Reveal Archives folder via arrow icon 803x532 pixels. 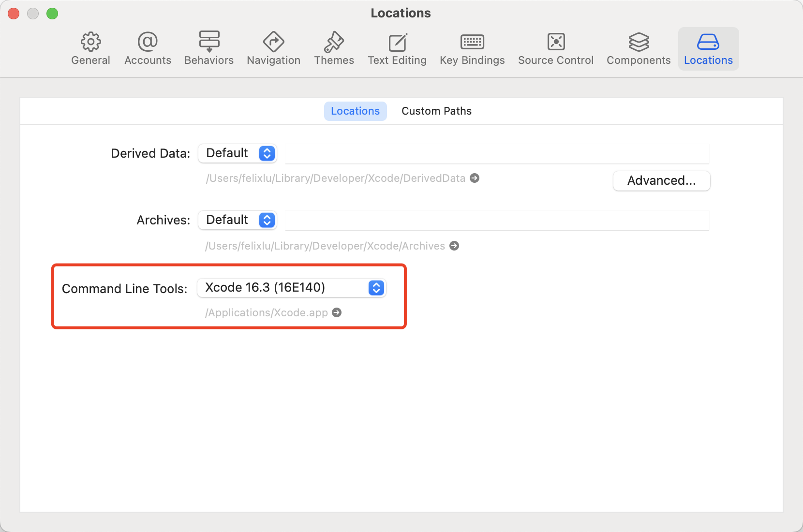[454, 246]
